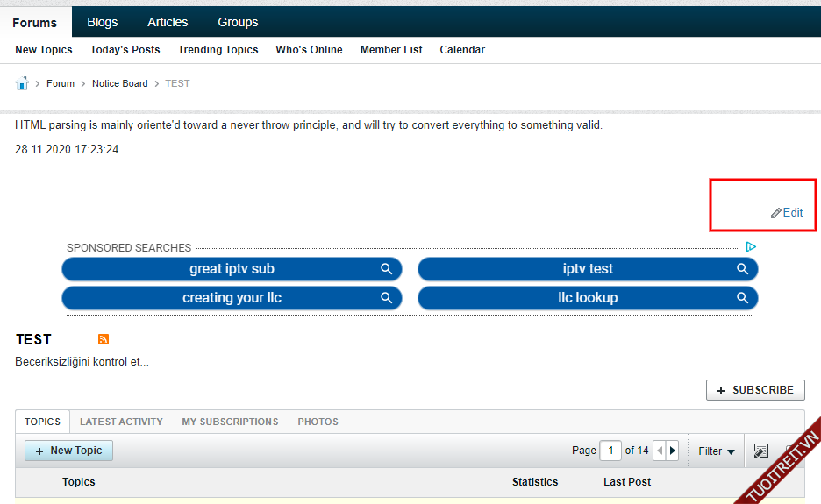Click the AdChoices triangle icon
821x504 pixels.
751,247
